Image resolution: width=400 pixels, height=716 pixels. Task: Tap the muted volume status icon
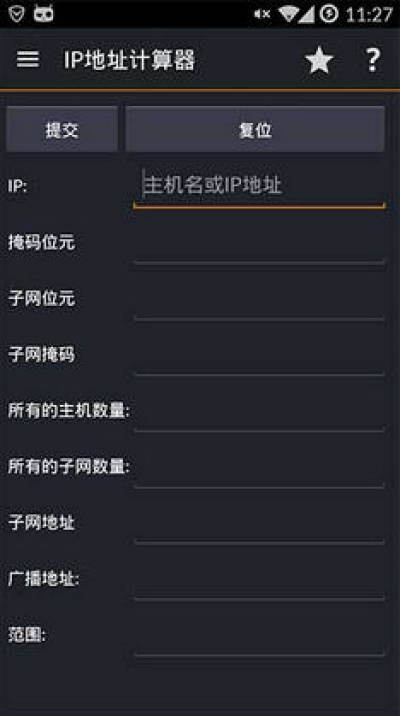(262, 14)
